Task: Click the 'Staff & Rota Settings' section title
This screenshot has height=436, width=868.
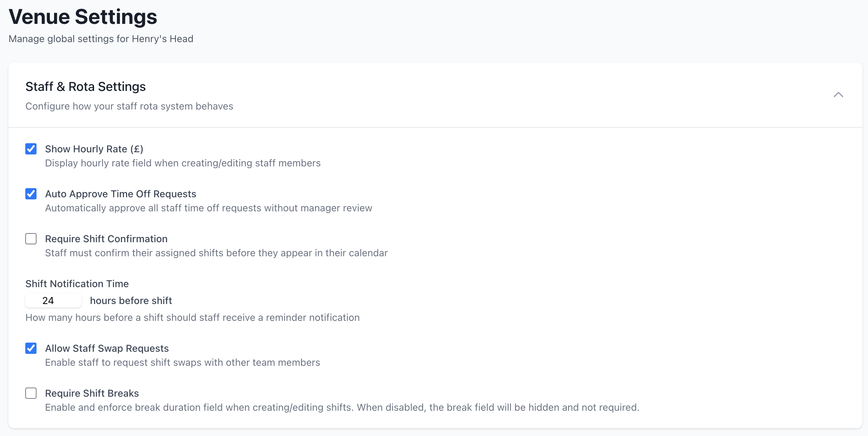Action: pyautogui.click(x=85, y=87)
